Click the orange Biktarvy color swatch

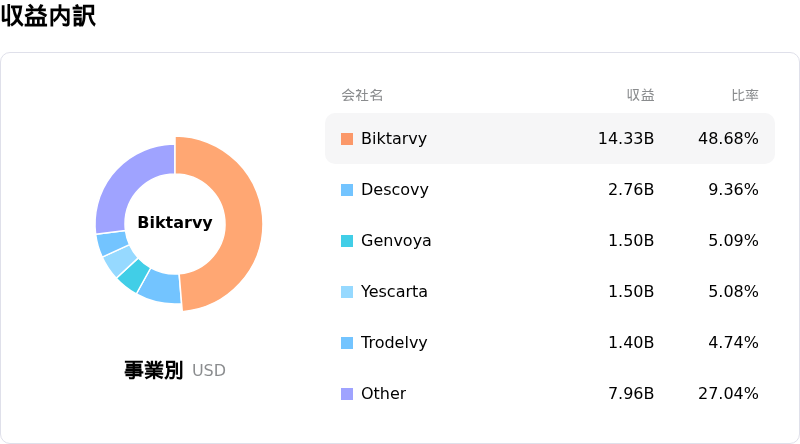click(x=347, y=139)
